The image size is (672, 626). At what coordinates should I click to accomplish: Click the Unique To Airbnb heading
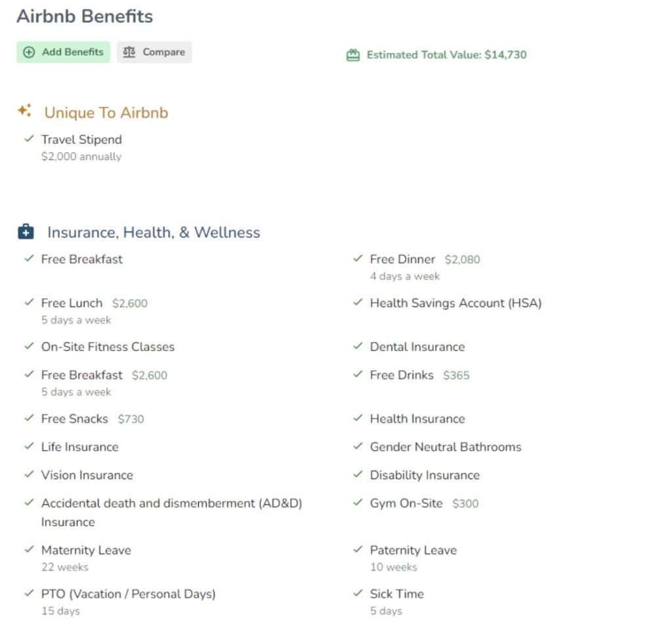pyautogui.click(x=106, y=113)
